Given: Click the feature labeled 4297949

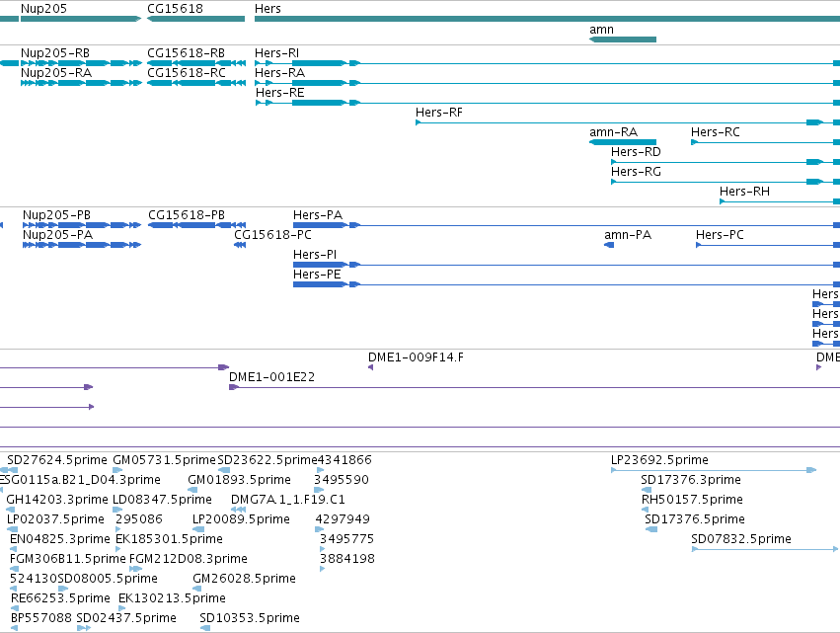Looking at the screenshot, I should click(343, 519).
